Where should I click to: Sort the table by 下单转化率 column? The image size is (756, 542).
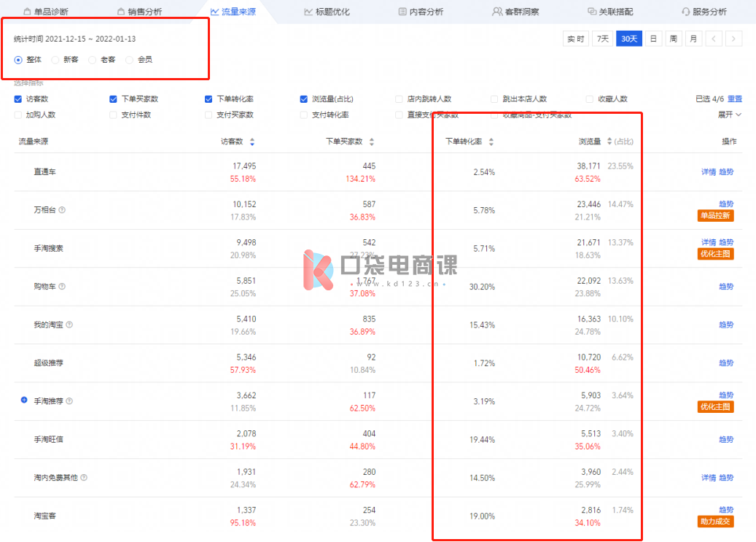pyautogui.click(x=491, y=142)
